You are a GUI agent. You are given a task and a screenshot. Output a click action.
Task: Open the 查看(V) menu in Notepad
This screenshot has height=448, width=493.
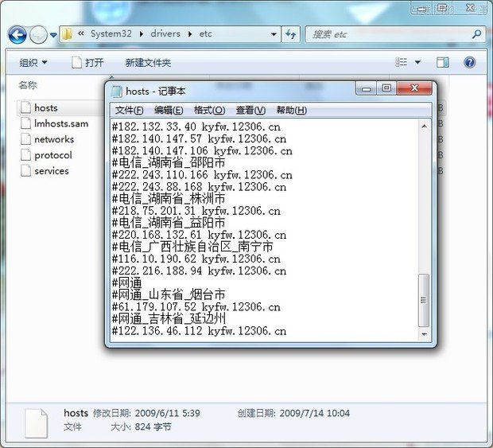pyautogui.click(x=250, y=110)
